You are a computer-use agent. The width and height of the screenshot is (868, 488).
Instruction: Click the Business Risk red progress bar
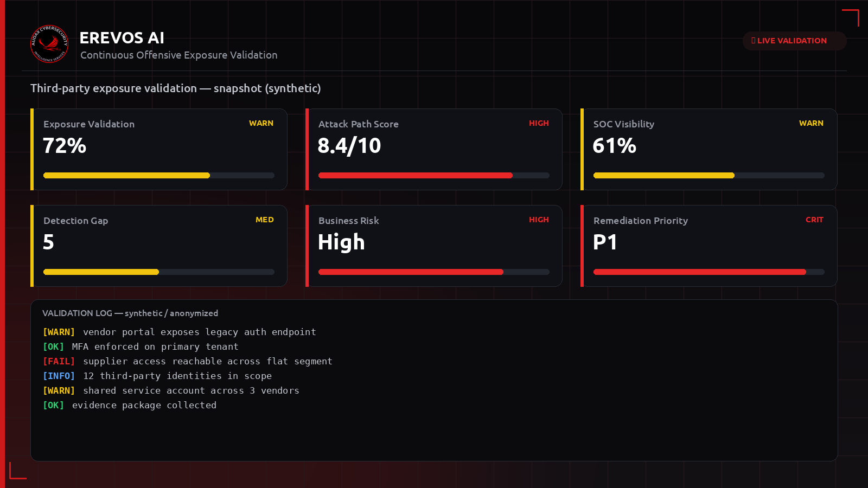(434, 272)
